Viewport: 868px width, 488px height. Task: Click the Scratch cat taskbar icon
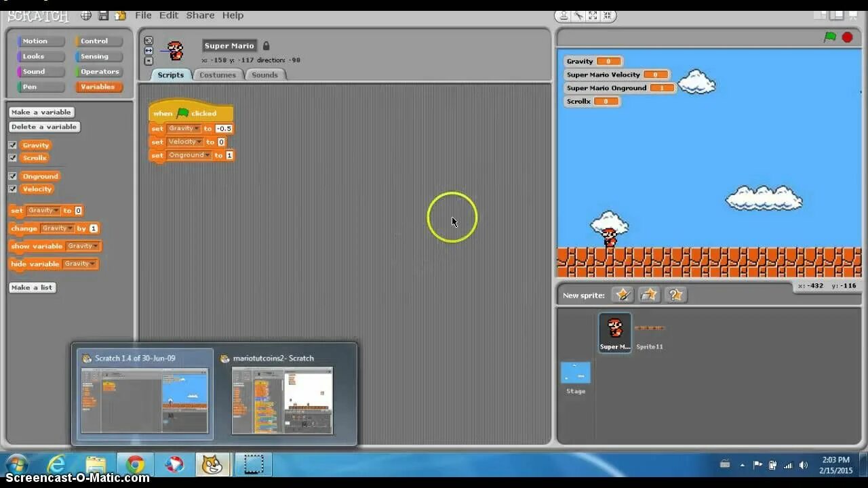pos(213,465)
